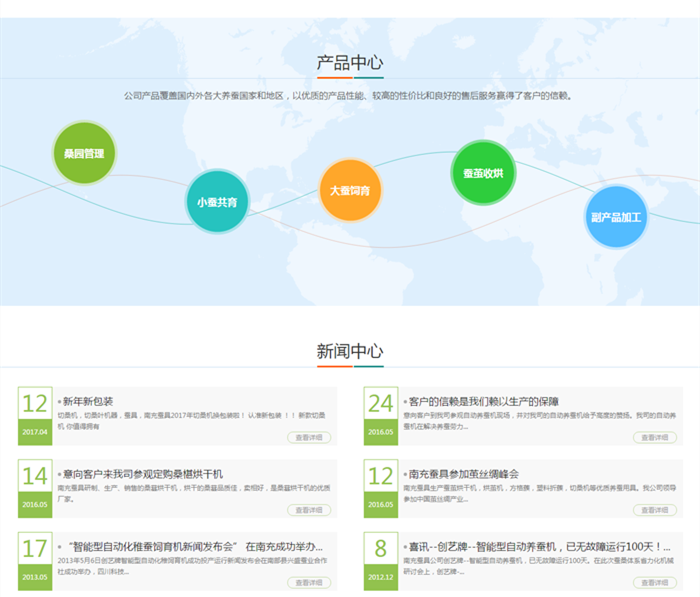Viewport: 700px width, 597px height.
Task: Click 查看详细 button for 新年新包装
Action: point(308,437)
